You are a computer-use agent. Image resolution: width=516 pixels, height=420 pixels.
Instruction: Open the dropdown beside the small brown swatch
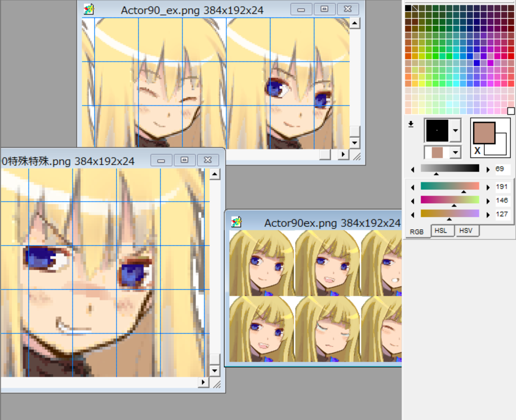coord(455,152)
